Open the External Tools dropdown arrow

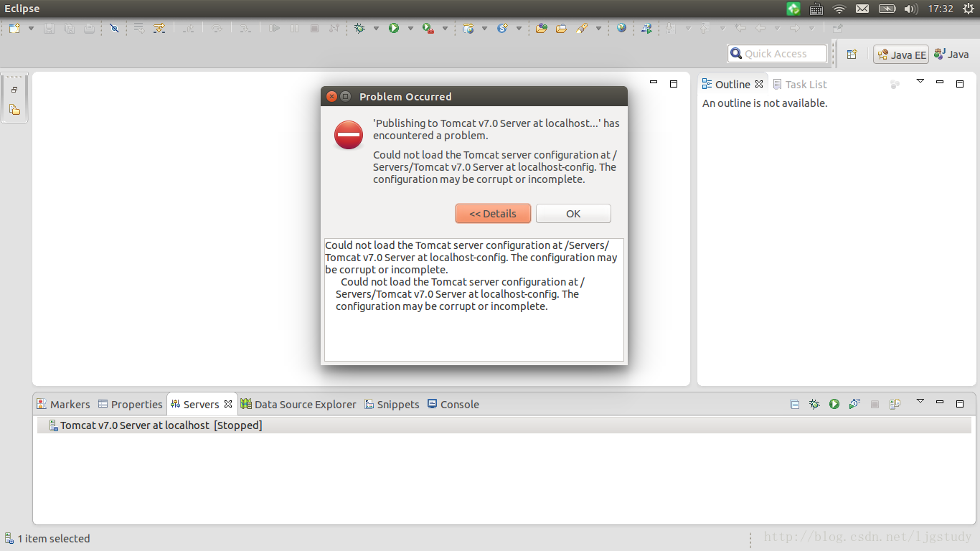(445, 29)
